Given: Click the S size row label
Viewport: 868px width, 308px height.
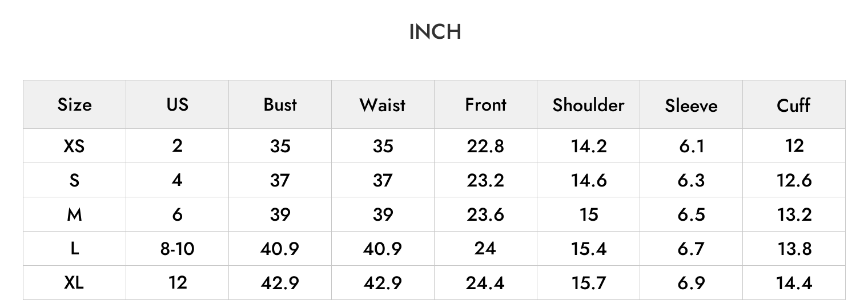Looking at the screenshot, I should point(74,180).
